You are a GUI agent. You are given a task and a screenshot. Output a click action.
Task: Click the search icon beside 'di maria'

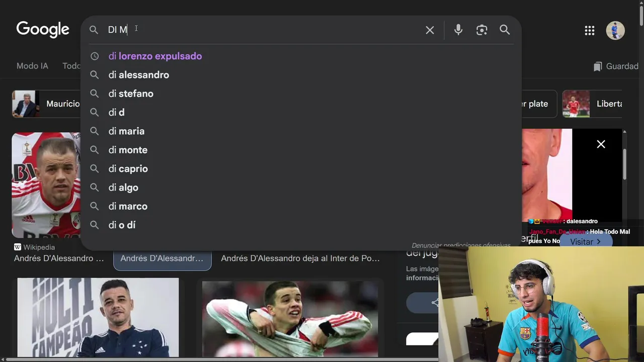point(95,131)
